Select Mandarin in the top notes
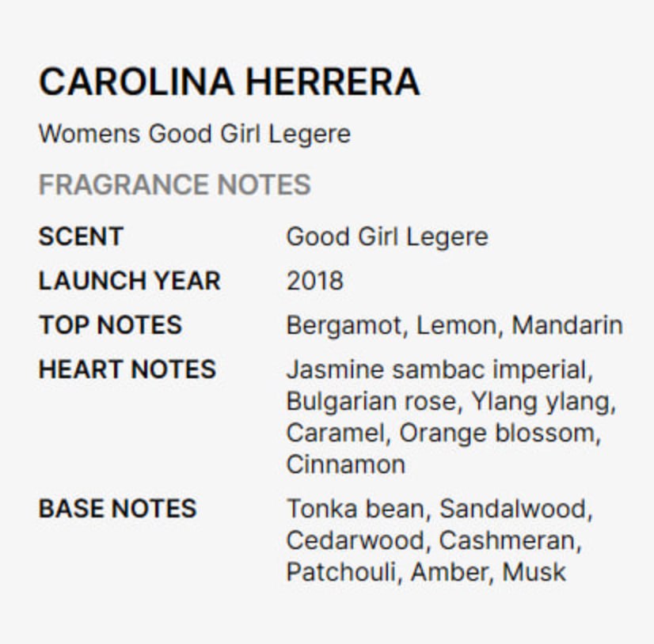Screen dimensions: 654x644 tap(567, 325)
